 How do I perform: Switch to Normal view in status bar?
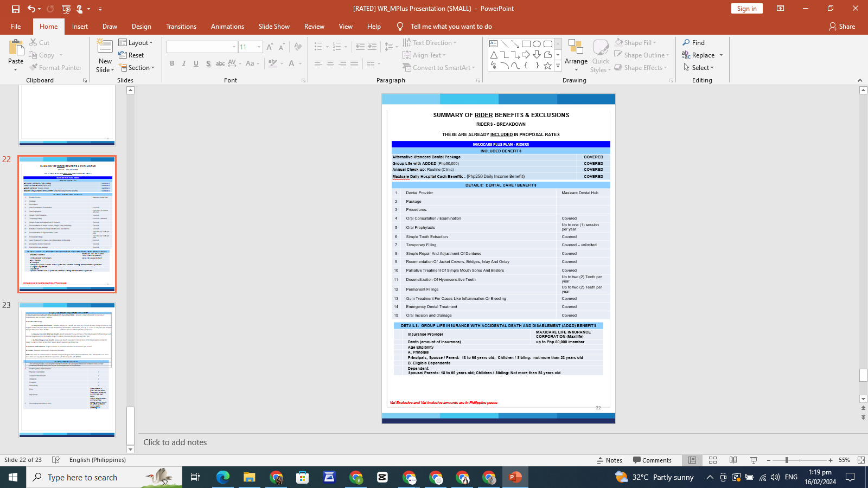click(x=692, y=460)
